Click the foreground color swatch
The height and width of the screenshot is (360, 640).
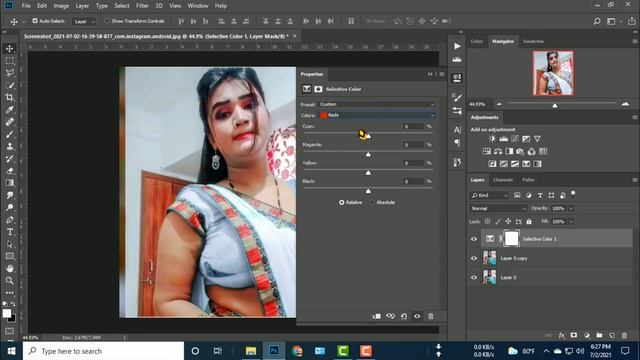point(7,313)
